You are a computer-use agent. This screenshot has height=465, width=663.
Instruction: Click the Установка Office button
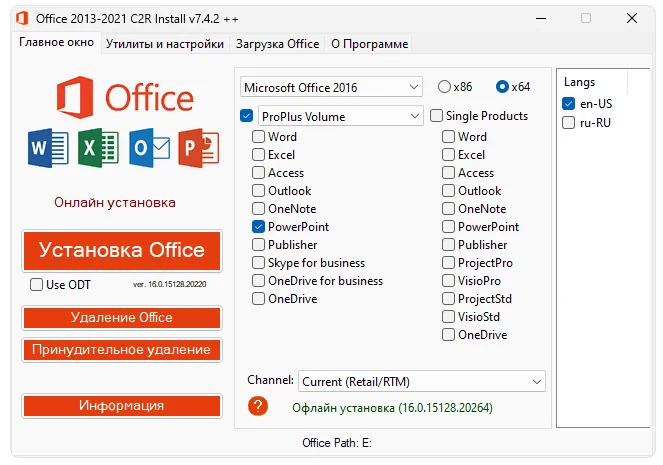[122, 250]
